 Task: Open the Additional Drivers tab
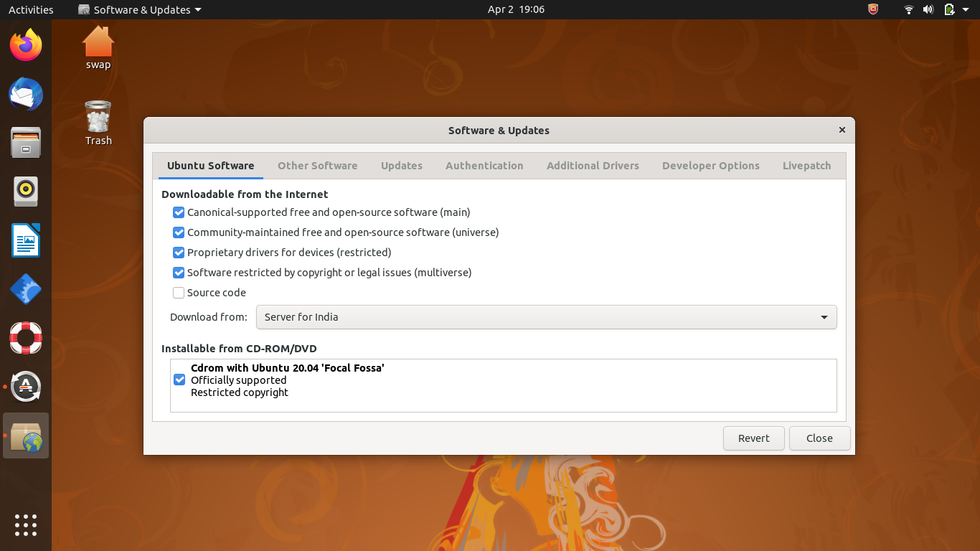(x=593, y=166)
